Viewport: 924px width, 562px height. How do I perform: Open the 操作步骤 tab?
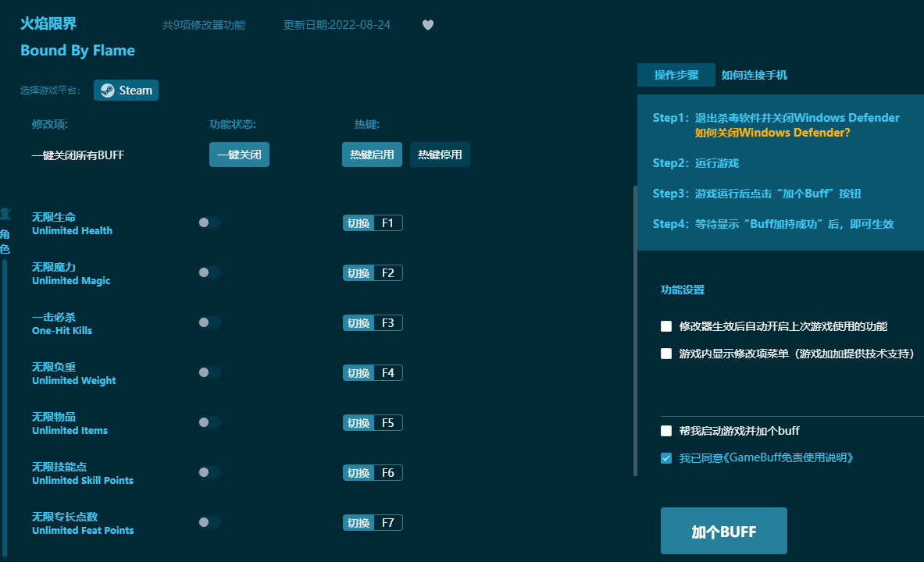676,75
